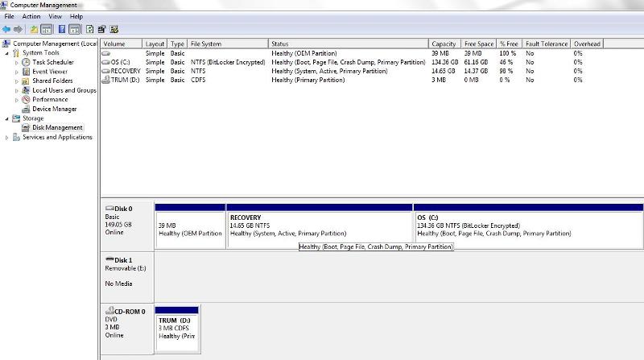Click 'NTFS (BitLocker Encrypted)' cell in list
Image resolution: width=644 pixels, height=360 pixels.
(x=228, y=63)
